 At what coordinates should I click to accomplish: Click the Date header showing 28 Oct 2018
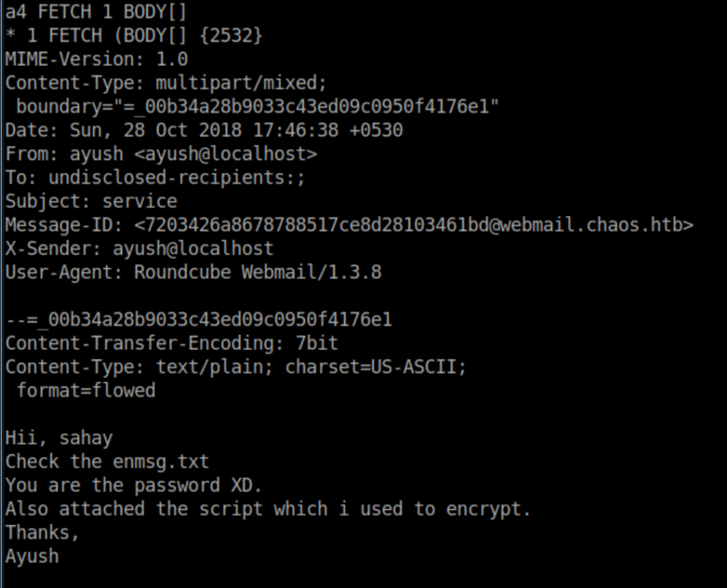(x=204, y=130)
